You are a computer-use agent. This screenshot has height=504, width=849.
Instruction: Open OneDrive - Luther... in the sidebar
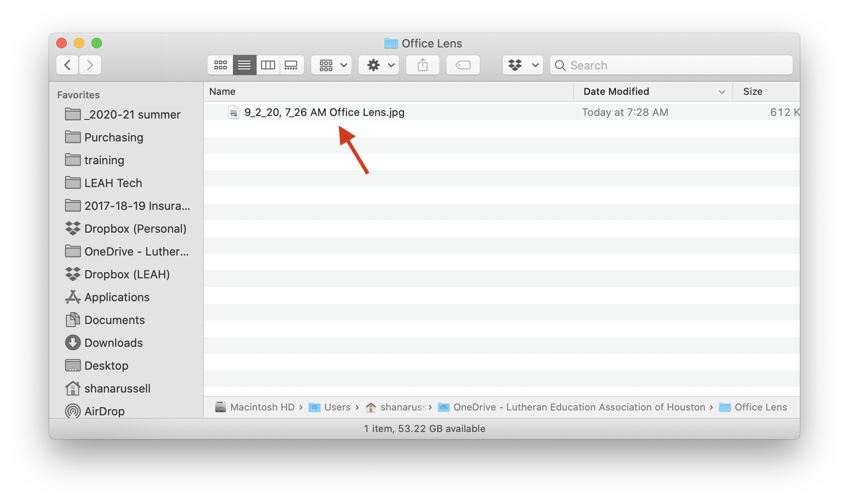point(127,252)
